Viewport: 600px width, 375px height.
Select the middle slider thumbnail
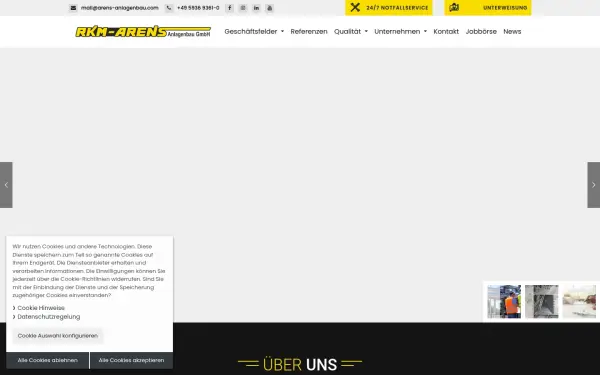pyautogui.click(x=541, y=302)
